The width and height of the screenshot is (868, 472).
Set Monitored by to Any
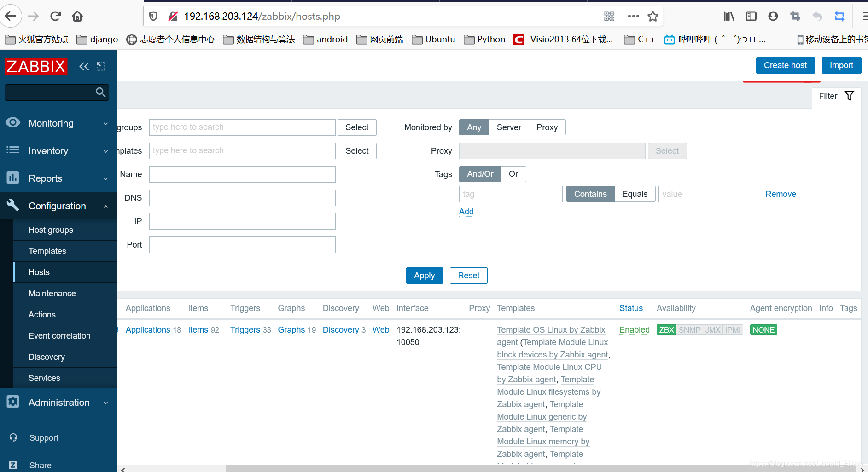(474, 127)
